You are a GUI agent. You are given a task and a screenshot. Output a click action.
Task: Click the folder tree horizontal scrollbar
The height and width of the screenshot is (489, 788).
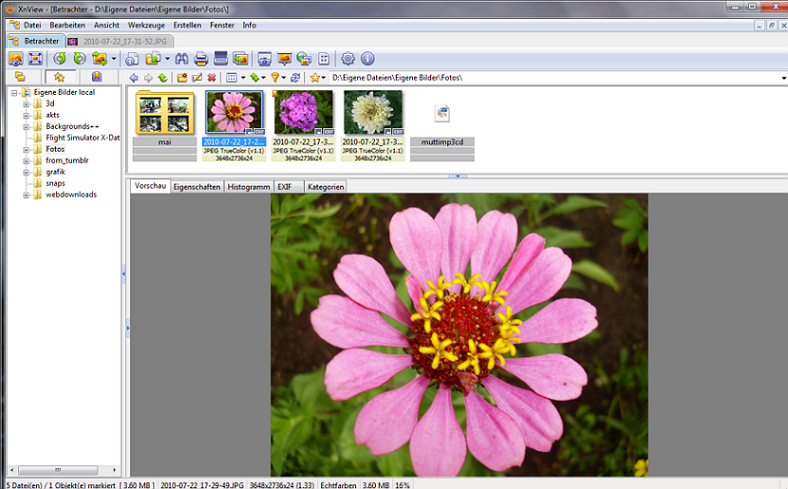[x=60, y=469]
